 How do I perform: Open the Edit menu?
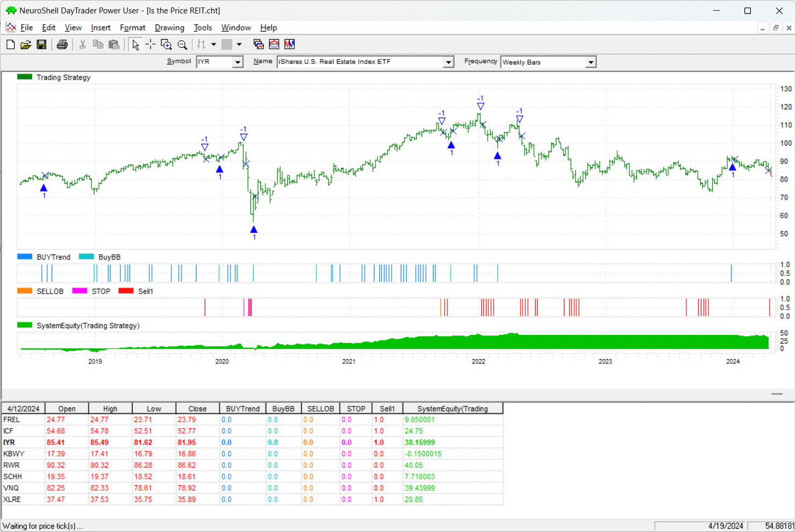pyautogui.click(x=49, y=28)
